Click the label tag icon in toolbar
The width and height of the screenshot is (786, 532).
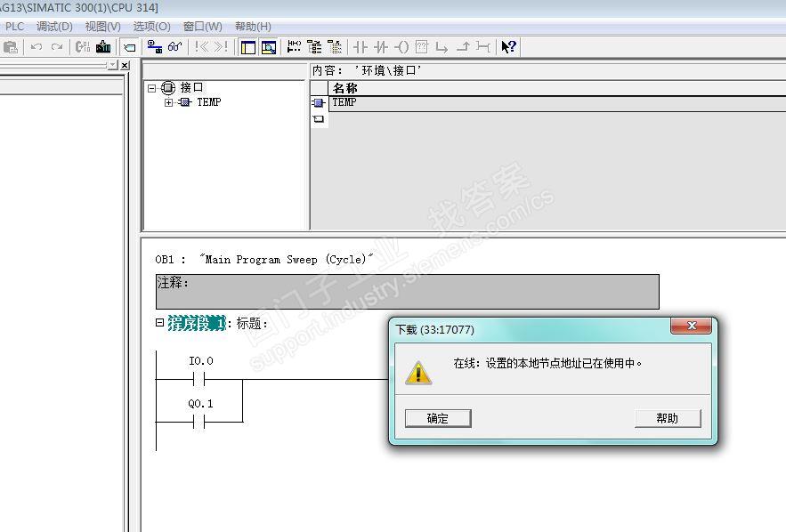[x=129, y=47]
